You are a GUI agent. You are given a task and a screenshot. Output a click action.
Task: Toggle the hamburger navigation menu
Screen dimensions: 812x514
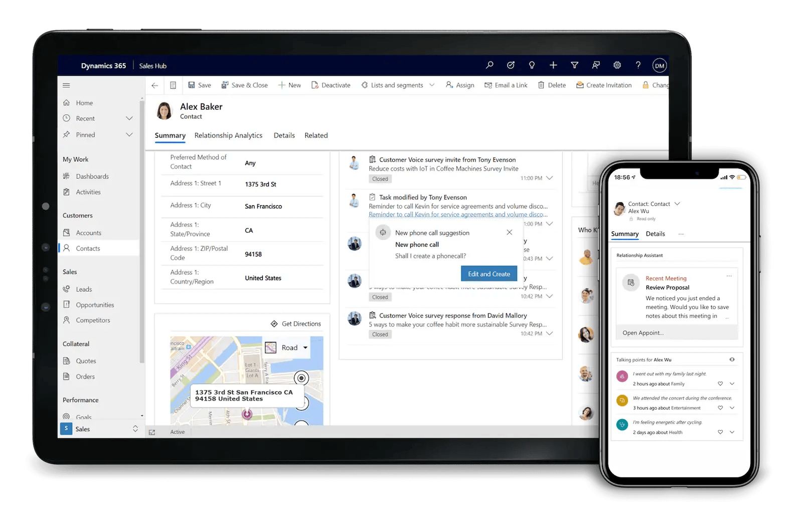tap(66, 85)
